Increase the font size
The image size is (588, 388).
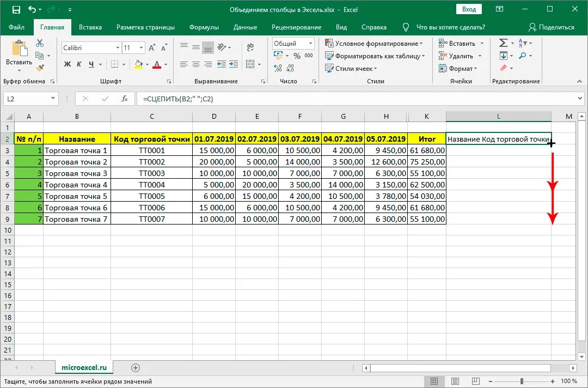(x=152, y=47)
